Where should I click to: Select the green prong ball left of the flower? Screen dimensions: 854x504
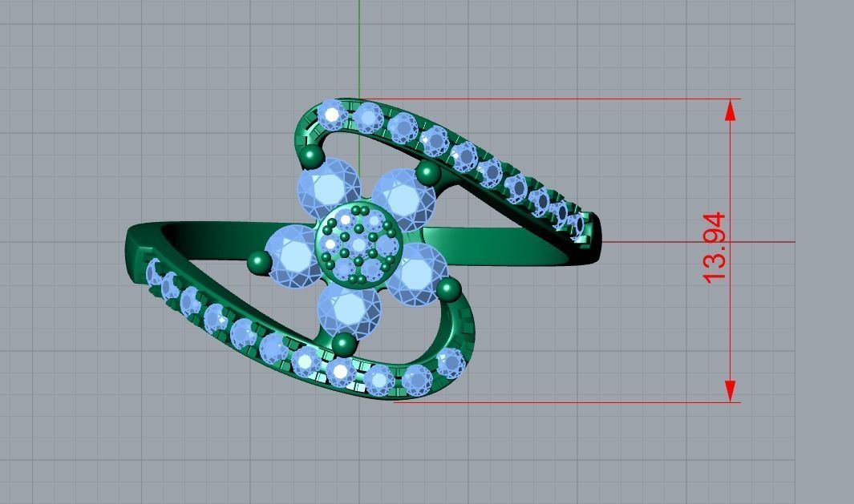pos(259,262)
